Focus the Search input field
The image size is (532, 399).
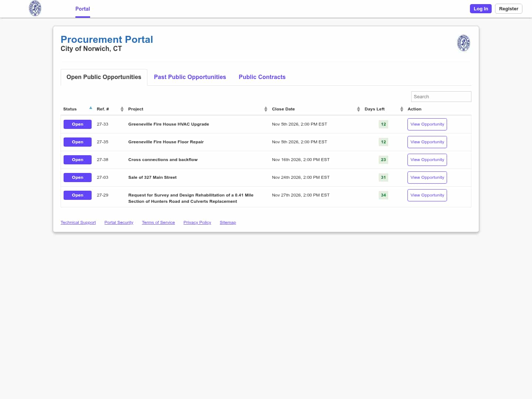tap(441, 97)
